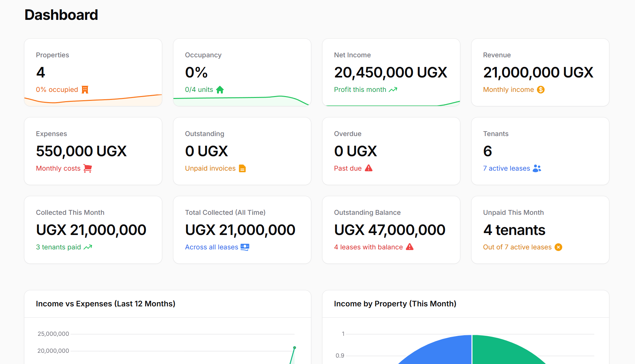Click the dollar coin icon beside Monthly income
Screen dimensions: 635x364
pos(540,90)
